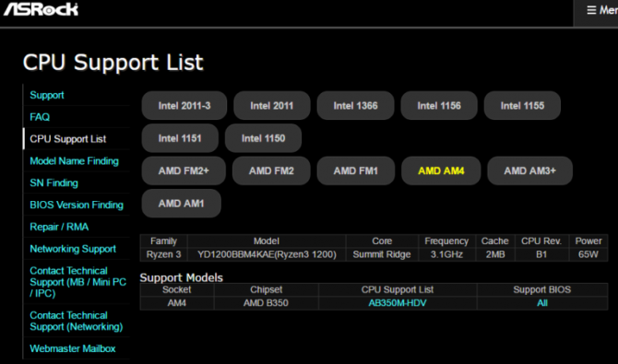The image size is (618, 364).
Task: Open Webmaster Mailbox link
Action: tap(73, 348)
